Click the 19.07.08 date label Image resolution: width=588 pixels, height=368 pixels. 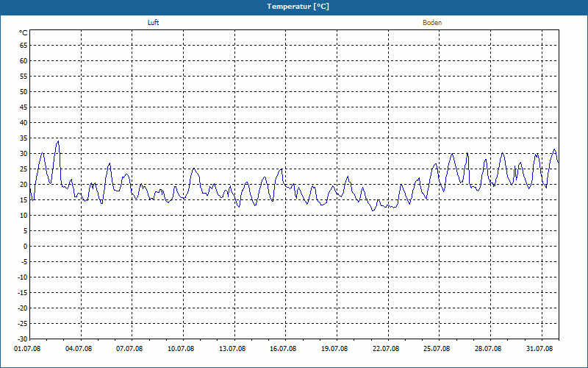tap(334, 348)
